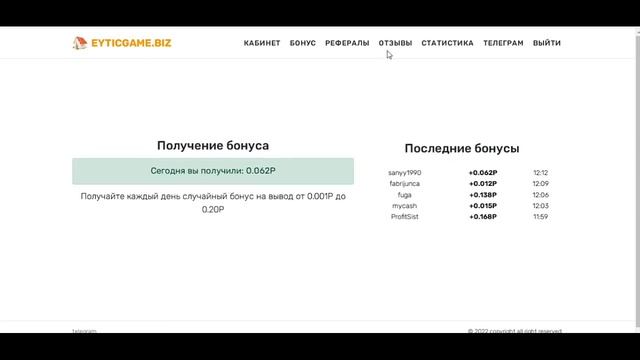Click username sanyy1990 in bonus list
This screenshot has height=360, width=640.
(404, 173)
